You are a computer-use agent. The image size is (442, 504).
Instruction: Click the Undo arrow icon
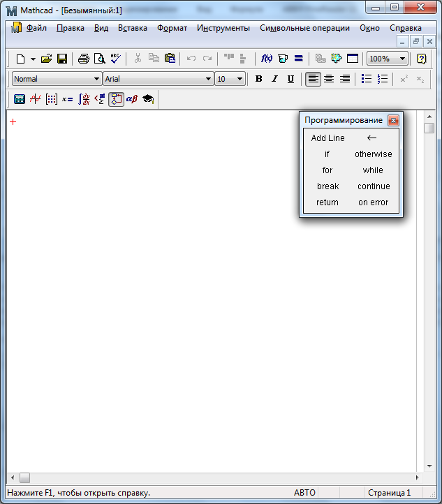[x=191, y=59]
